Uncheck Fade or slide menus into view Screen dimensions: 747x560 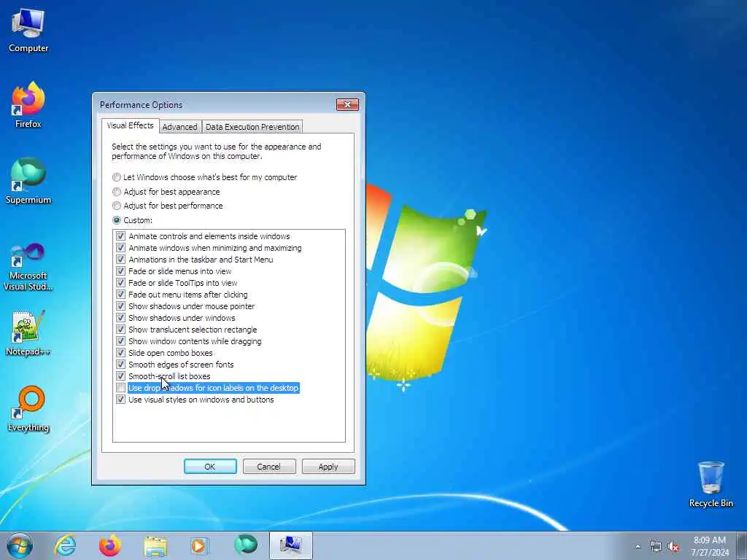click(x=120, y=271)
